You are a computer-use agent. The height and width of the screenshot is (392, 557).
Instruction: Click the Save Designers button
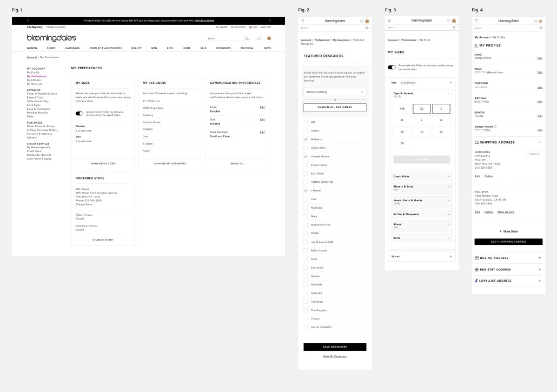tap(335, 347)
